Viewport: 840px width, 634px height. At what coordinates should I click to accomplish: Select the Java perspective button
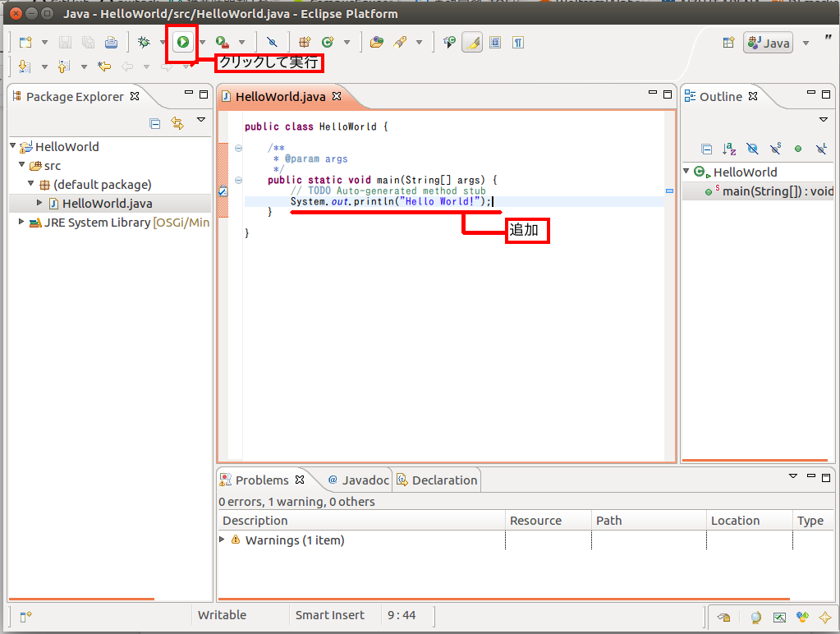click(x=769, y=43)
